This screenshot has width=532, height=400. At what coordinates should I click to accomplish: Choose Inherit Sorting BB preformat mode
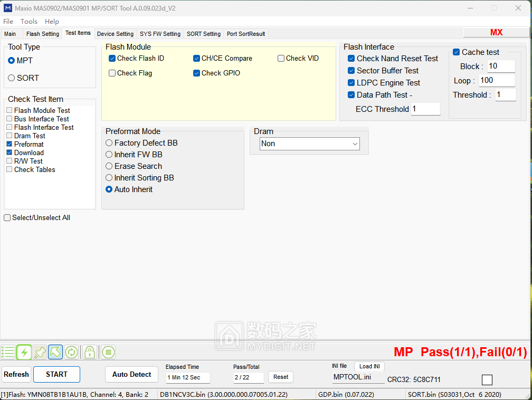pyautogui.click(x=109, y=178)
